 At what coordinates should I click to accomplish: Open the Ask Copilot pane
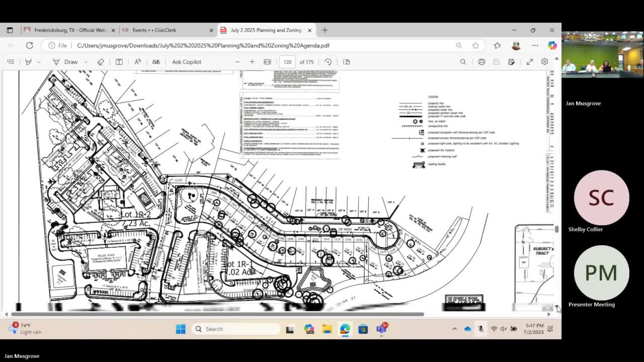pos(186,61)
